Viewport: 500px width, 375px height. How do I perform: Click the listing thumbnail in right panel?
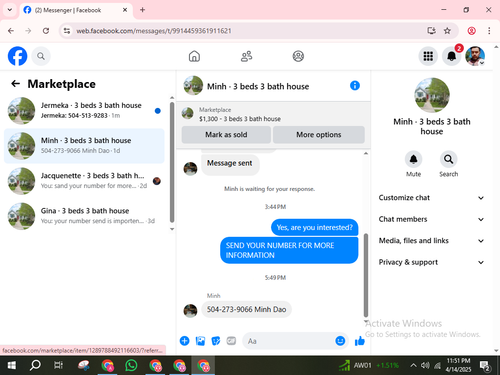[x=432, y=95]
